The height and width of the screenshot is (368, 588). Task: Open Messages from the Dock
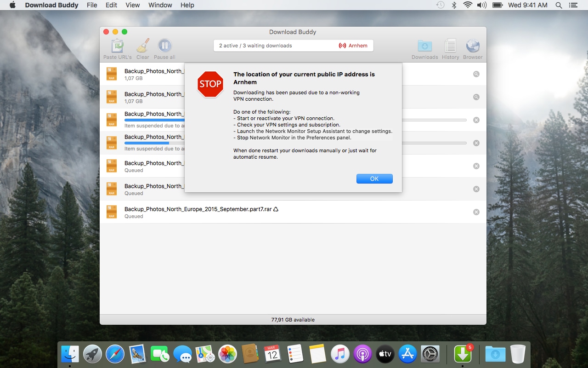click(x=182, y=354)
